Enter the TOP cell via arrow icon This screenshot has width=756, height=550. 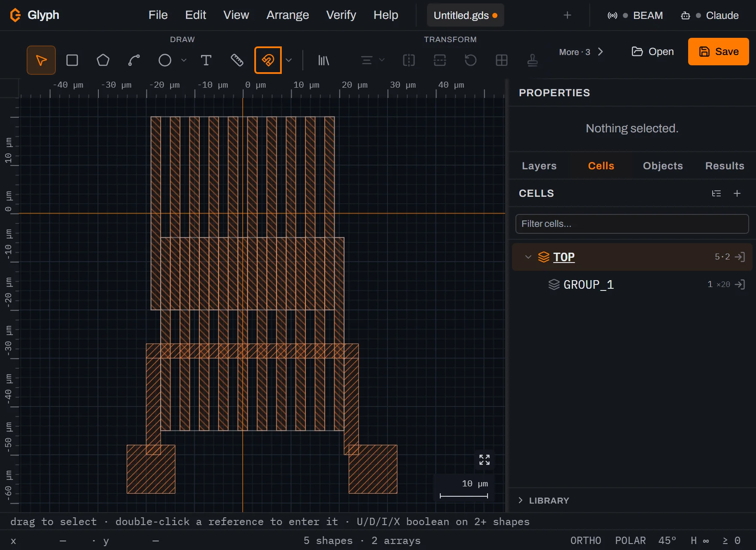click(x=740, y=257)
